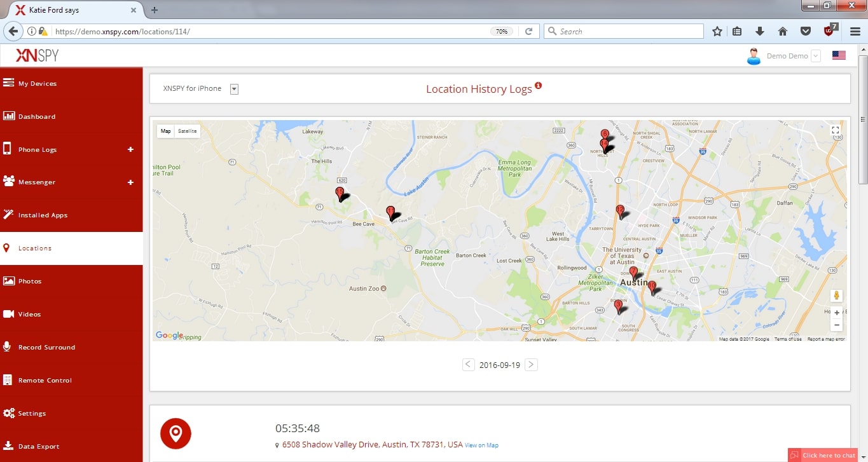The width and height of the screenshot is (868, 462).
Task: Switch map to Map view
Action: pyautogui.click(x=165, y=131)
